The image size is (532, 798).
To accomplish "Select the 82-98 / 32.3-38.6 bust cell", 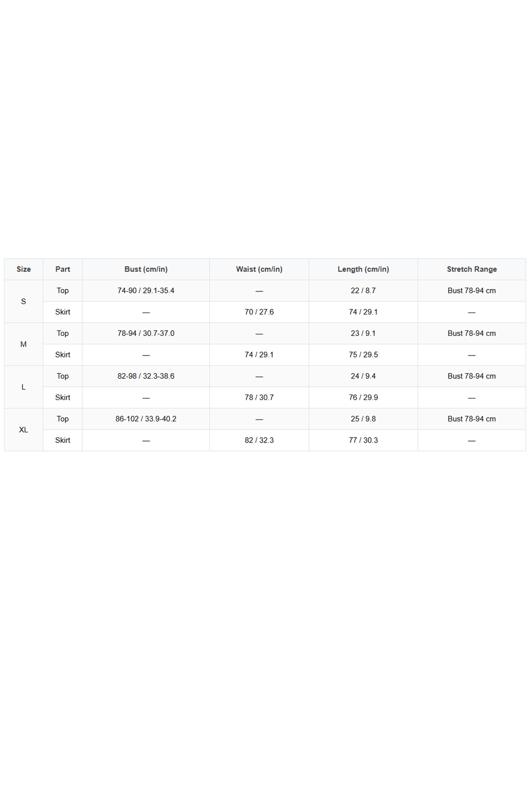I will tap(146, 377).
